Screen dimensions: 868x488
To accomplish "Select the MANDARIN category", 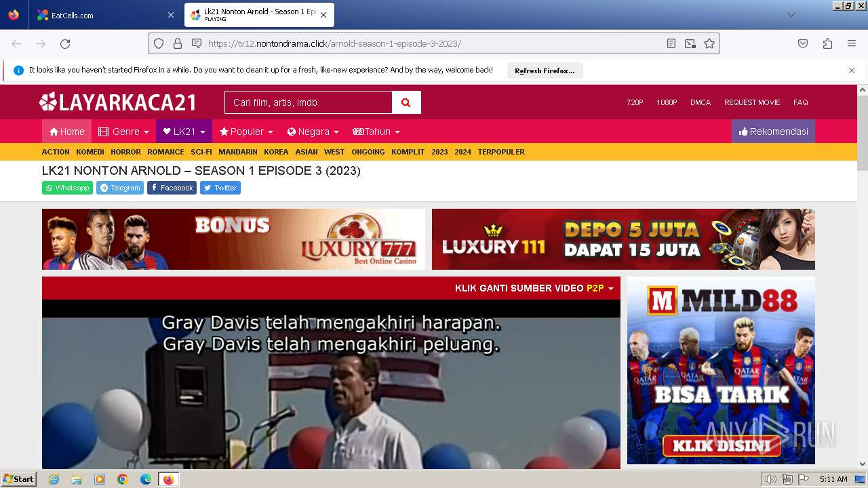I will [x=238, y=152].
